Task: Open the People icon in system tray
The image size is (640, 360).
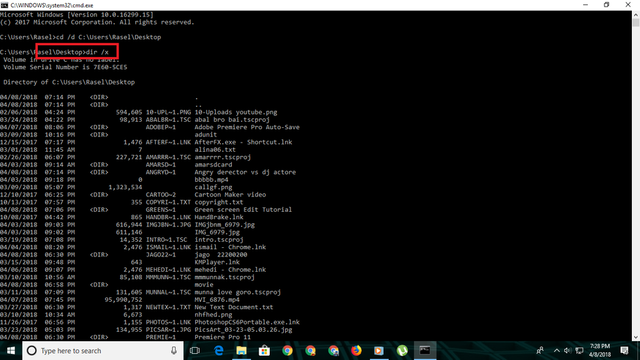Action: click(540, 351)
